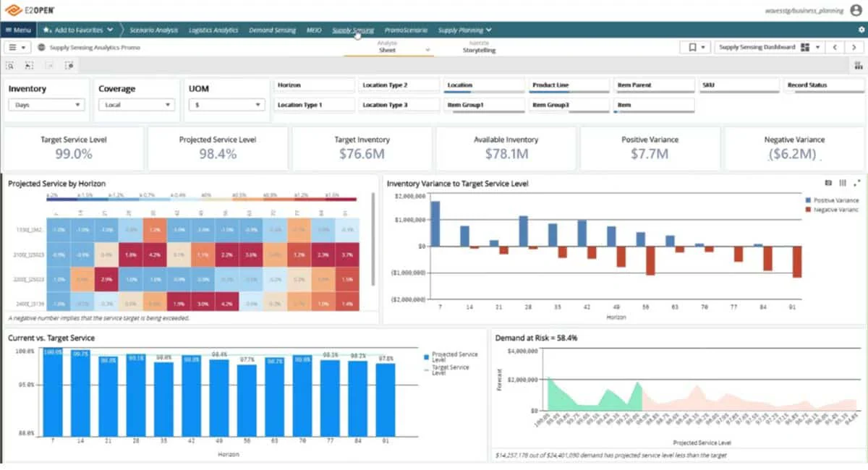Expand the variance chart to full screen
The height and width of the screenshot is (470, 868).
click(856, 184)
